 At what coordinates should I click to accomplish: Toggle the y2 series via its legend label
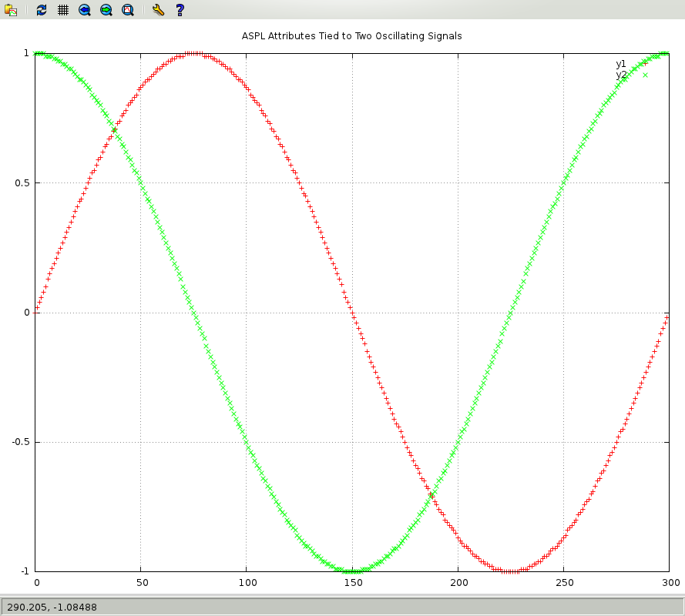(621, 75)
